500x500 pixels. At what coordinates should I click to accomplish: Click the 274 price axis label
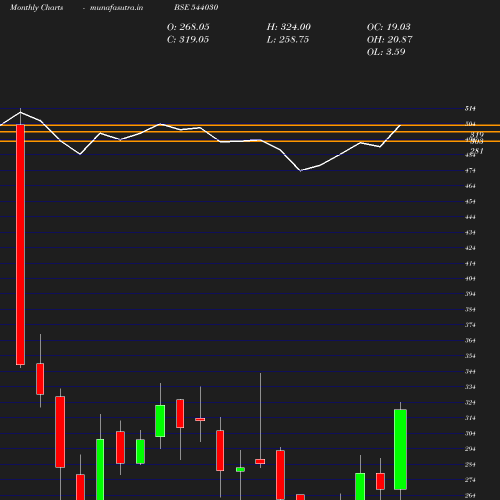point(470,480)
